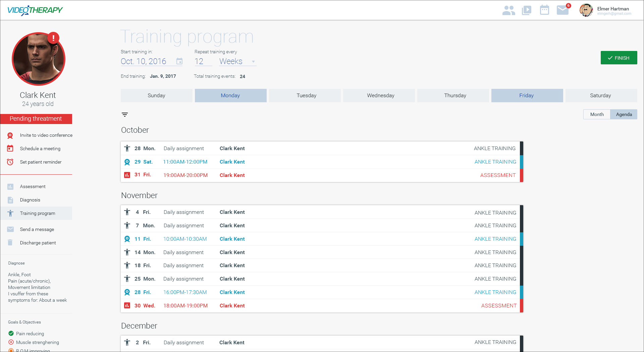This screenshot has height=352, width=644.
Task: Click the red alert badge on patient photo
Action: click(x=53, y=38)
